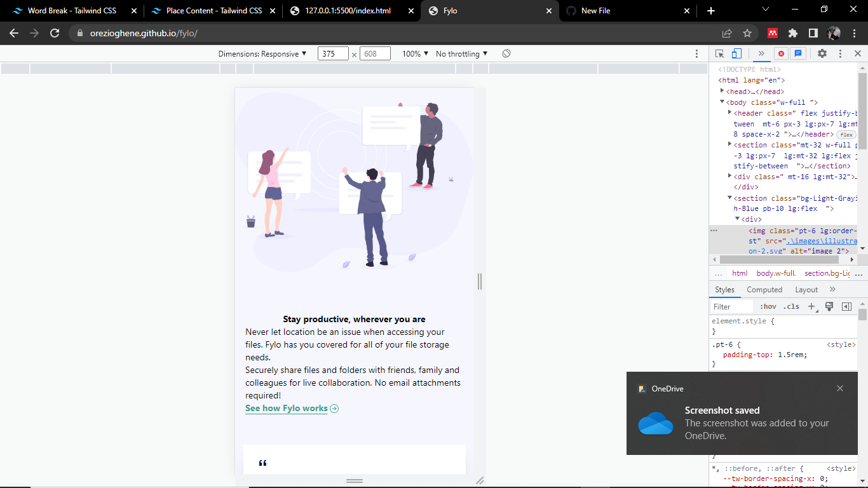Click the Mendeley extension icon
The height and width of the screenshot is (488, 868).
771,33
